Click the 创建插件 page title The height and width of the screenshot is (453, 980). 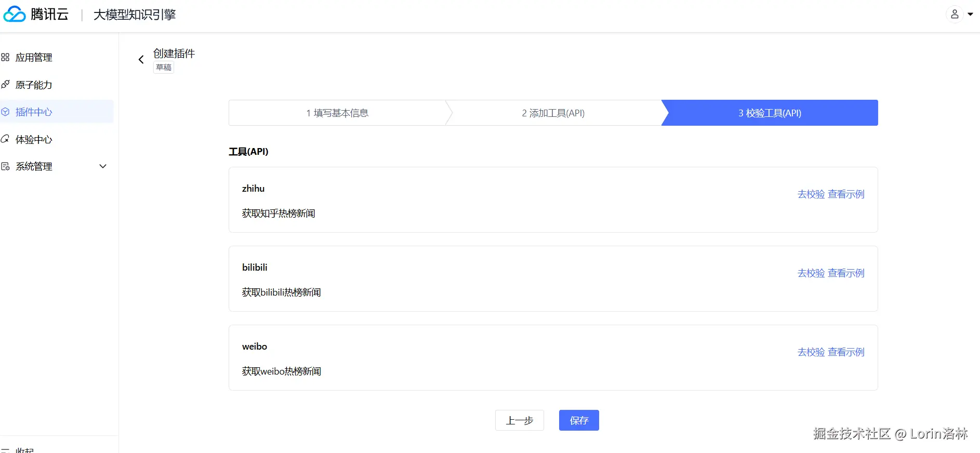coord(174,54)
